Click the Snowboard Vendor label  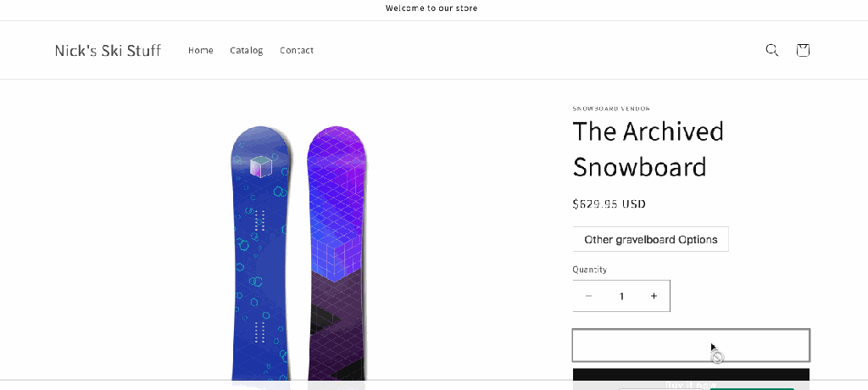click(611, 109)
